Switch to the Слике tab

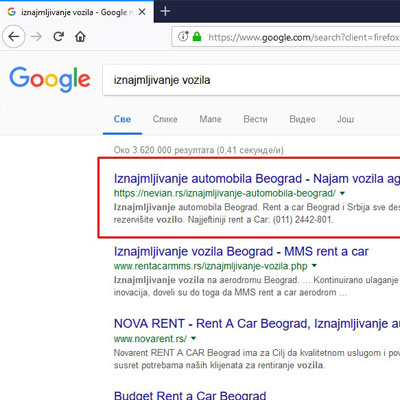pyautogui.click(x=165, y=119)
